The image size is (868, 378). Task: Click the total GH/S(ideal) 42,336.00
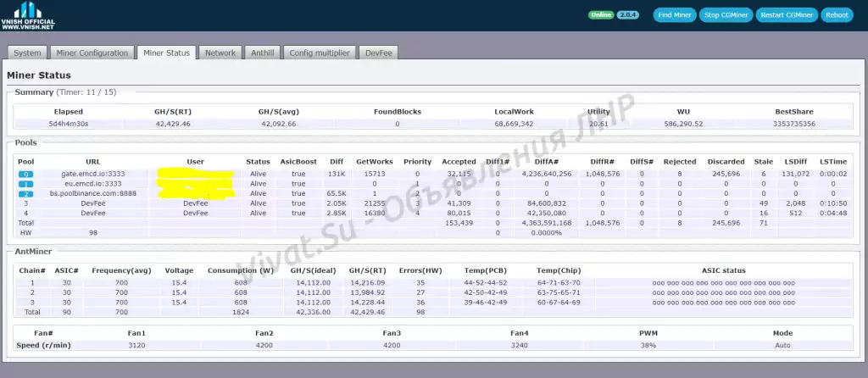tap(313, 313)
